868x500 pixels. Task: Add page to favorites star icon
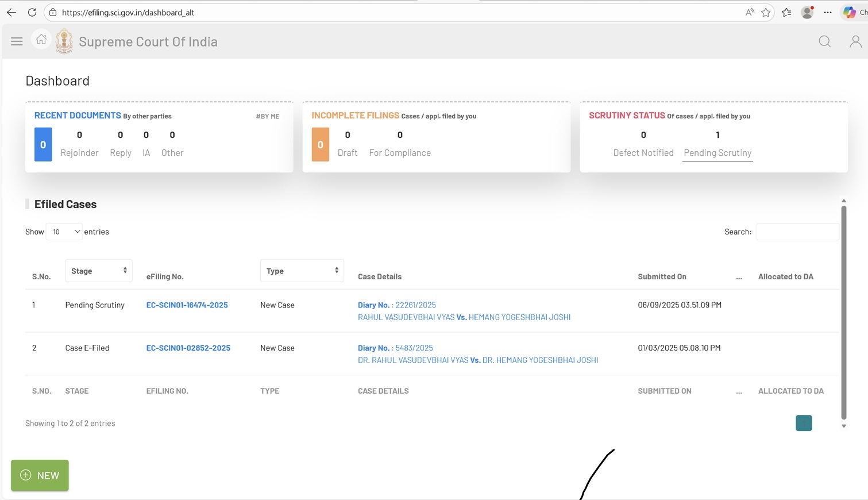click(766, 12)
